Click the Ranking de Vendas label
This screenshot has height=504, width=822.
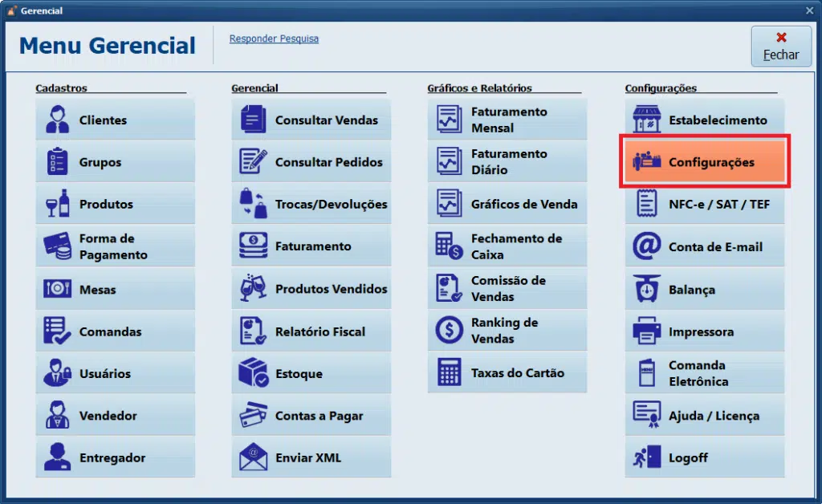pos(504,330)
